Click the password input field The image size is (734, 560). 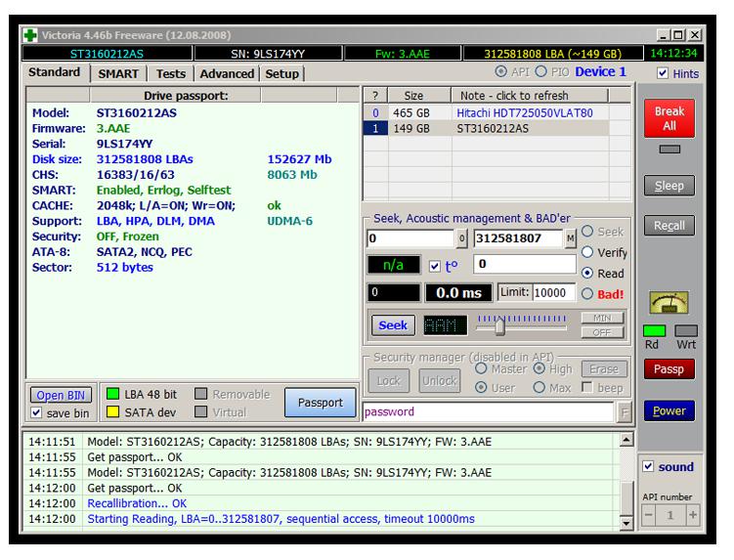(489, 412)
